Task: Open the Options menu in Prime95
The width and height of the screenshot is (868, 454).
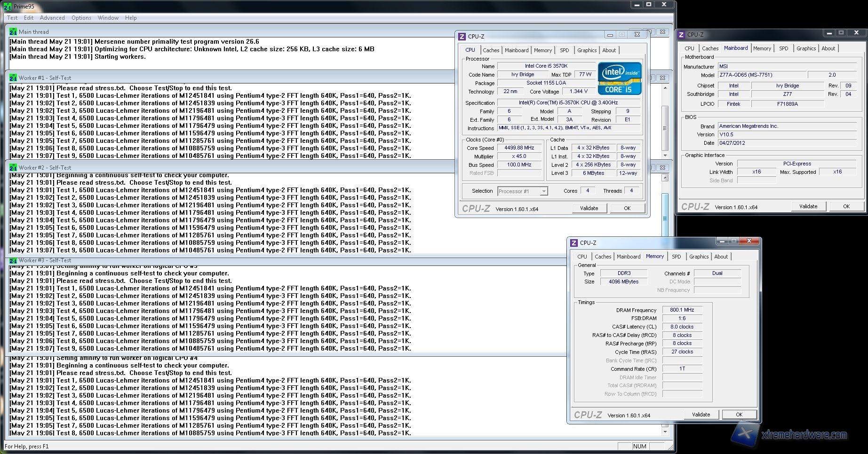Action: [81, 18]
